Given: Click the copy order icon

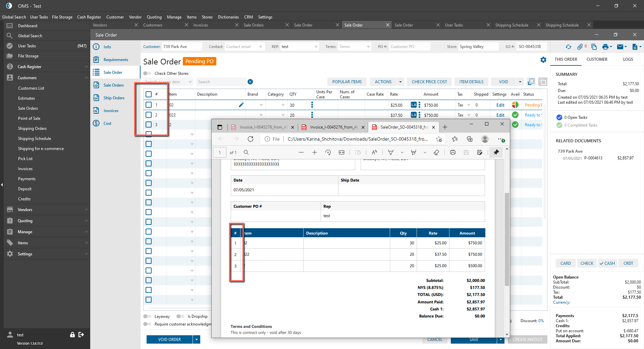Looking at the screenshot, I should (x=594, y=47).
